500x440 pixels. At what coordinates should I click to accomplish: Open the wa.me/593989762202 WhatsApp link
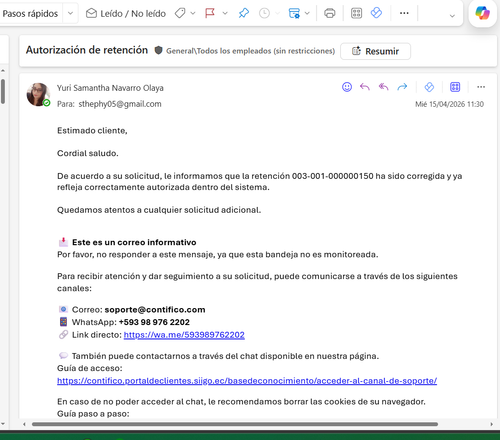[184, 335]
